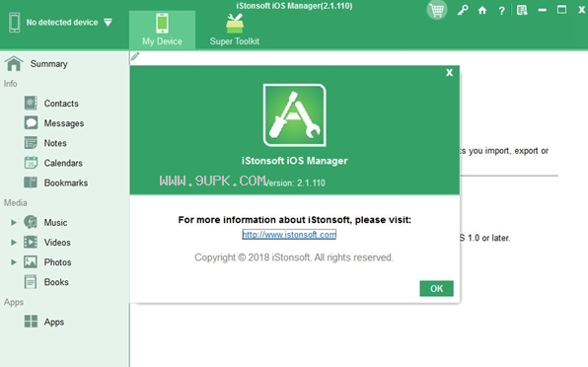Select the Videos film icon

pos(31,242)
